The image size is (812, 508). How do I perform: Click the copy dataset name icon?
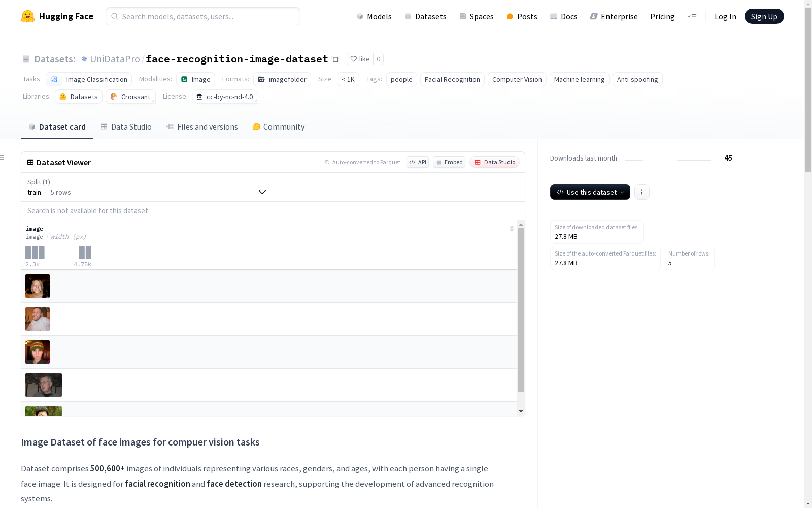pos(335,59)
